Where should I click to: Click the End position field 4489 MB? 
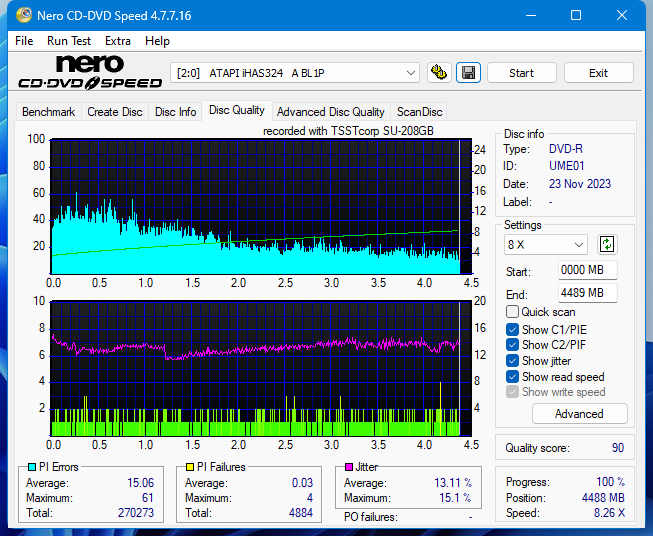point(587,293)
